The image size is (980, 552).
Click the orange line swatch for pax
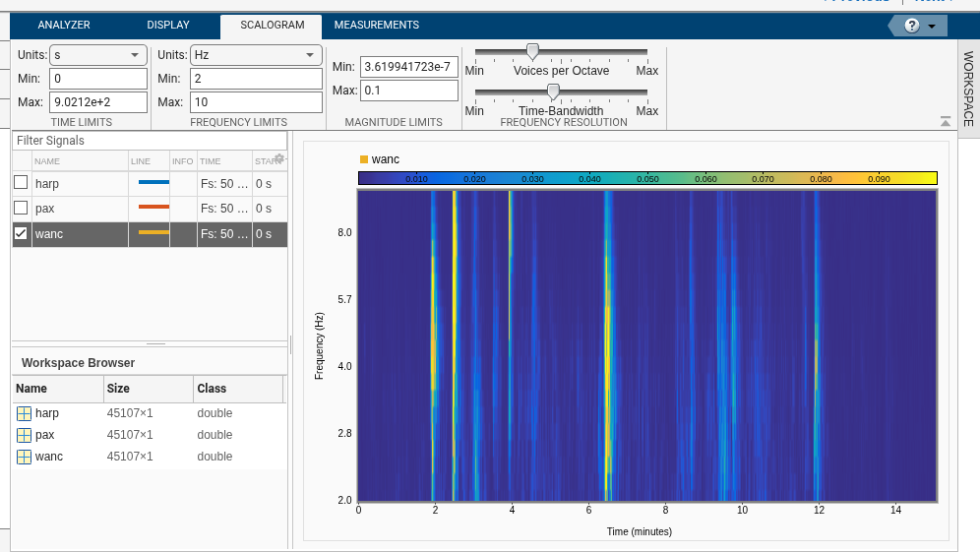coord(153,208)
